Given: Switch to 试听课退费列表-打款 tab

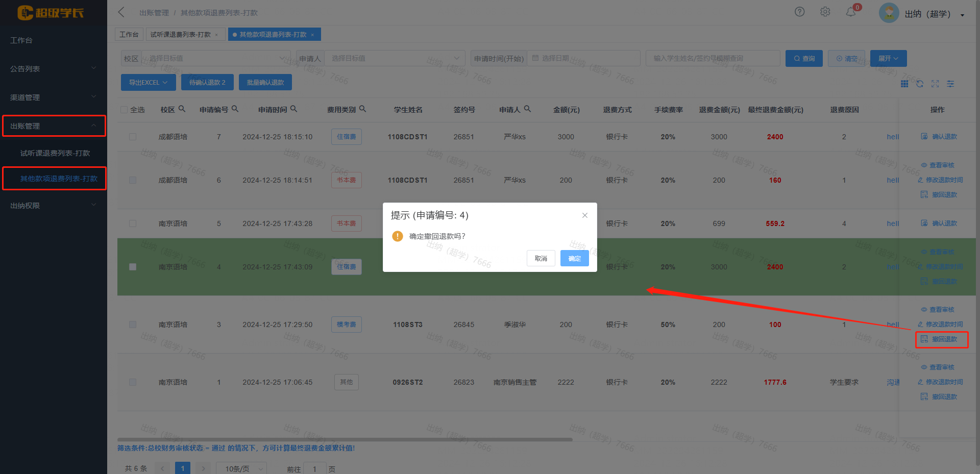Looking at the screenshot, I should [181, 35].
